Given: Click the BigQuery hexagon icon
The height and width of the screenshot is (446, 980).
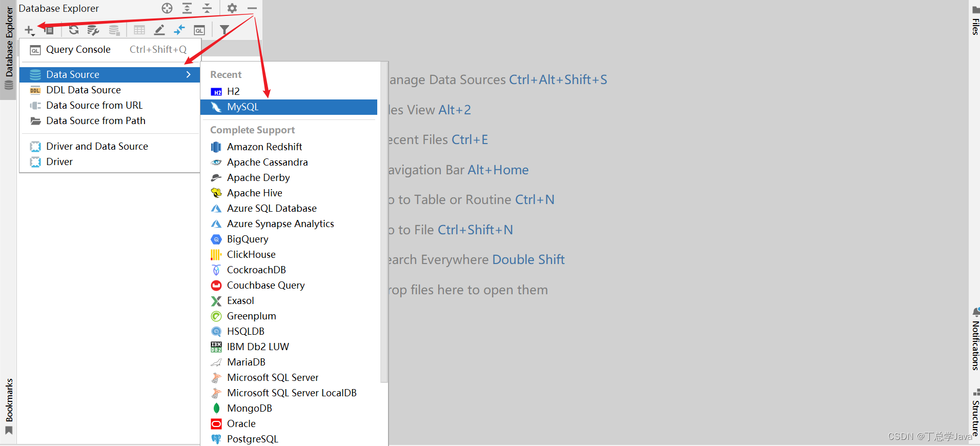Looking at the screenshot, I should coord(216,239).
